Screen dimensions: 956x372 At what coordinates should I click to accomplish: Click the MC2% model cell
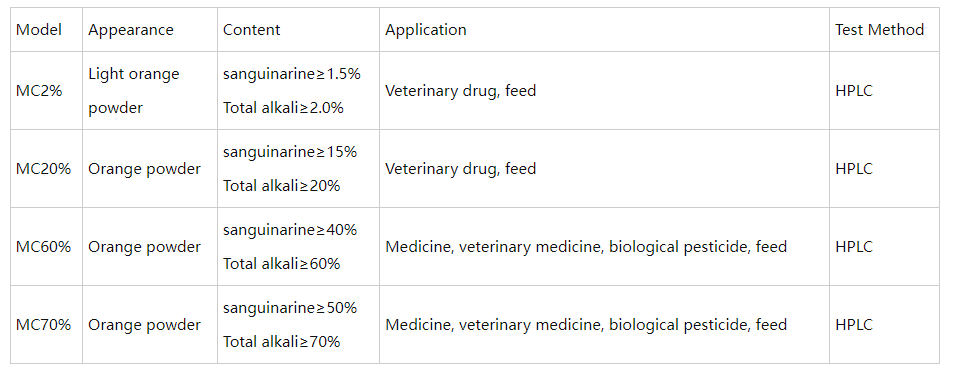(46, 91)
